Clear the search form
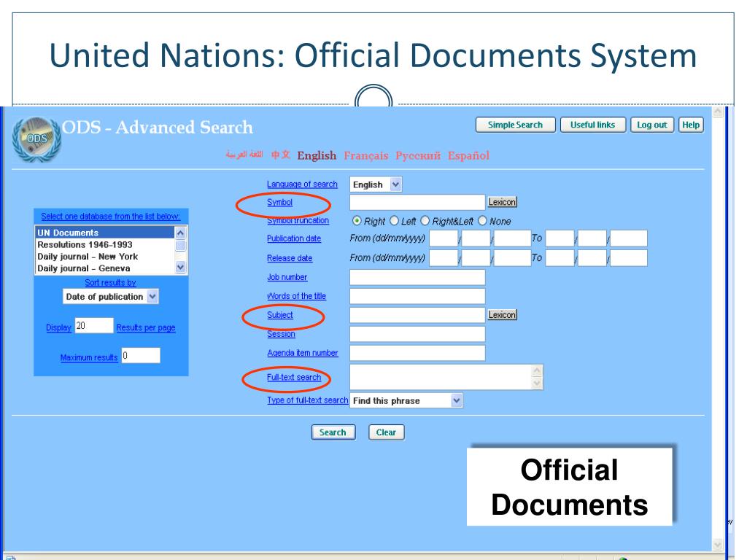Image resolution: width=747 pixels, height=560 pixels. coord(386,432)
